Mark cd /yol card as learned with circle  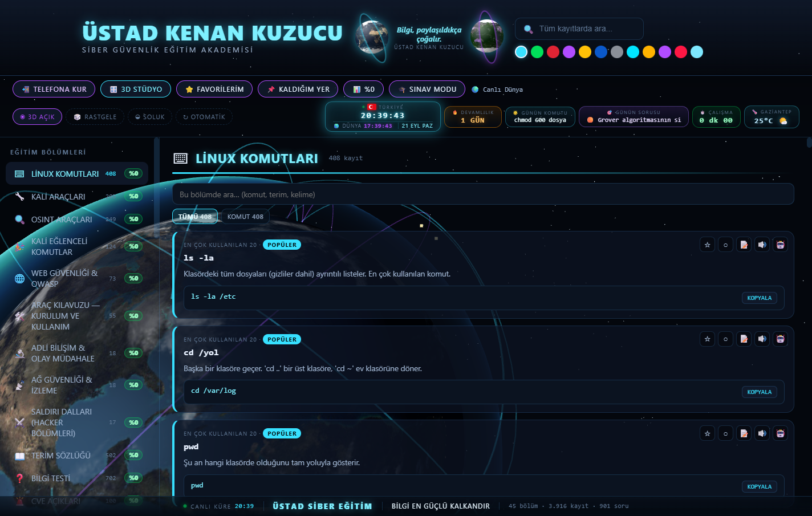click(725, 339)
